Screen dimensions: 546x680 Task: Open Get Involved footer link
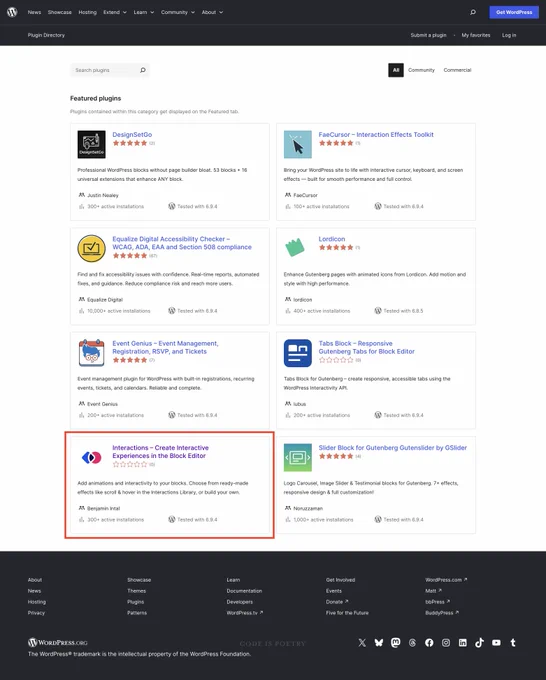[x=340, y=580]
